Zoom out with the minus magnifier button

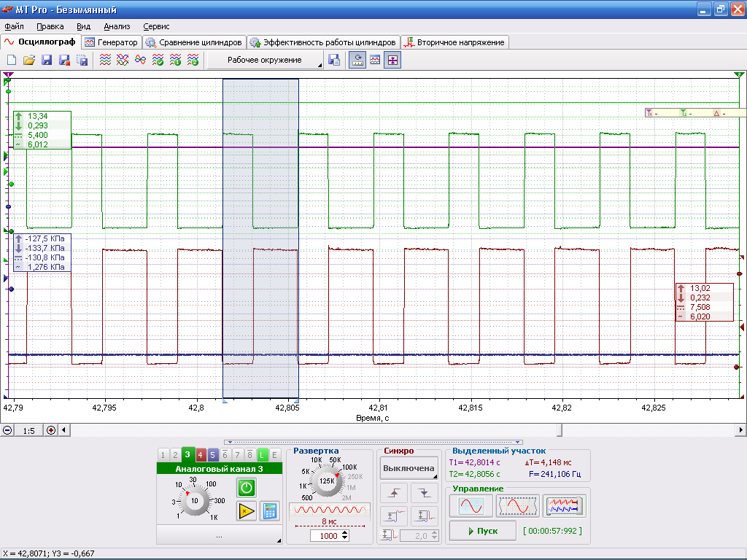(7, 430)
